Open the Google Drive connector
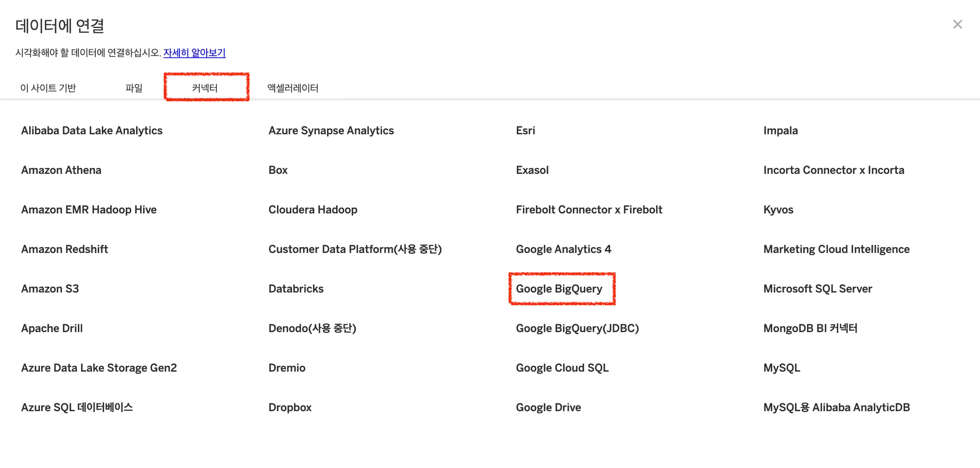This screenshot has height=468, width=980. pos(548,407)
